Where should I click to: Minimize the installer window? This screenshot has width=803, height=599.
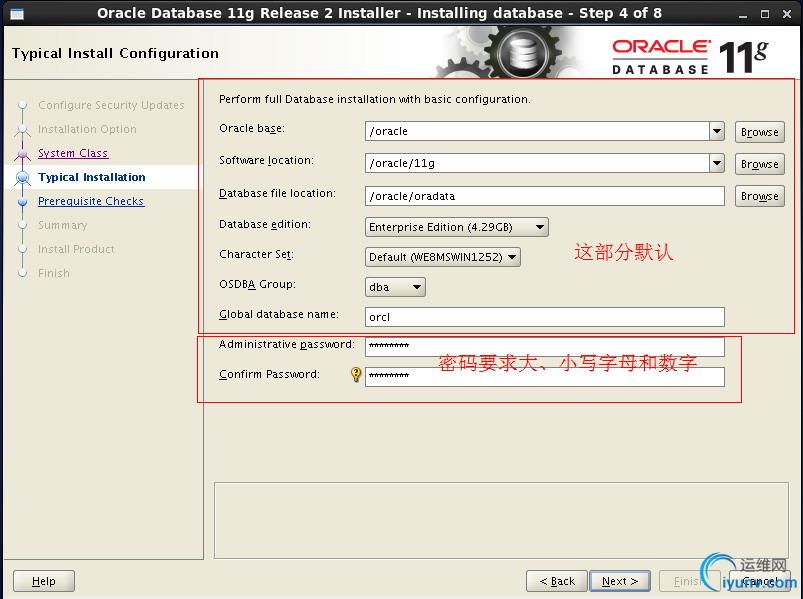743,14
